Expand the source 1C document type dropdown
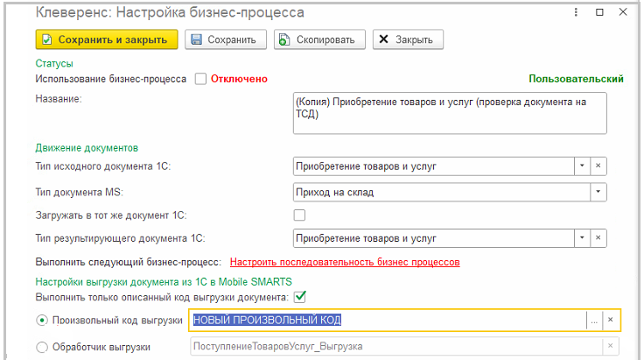The height and width of the screenshot is (360, 644). [x=582, y=166]
